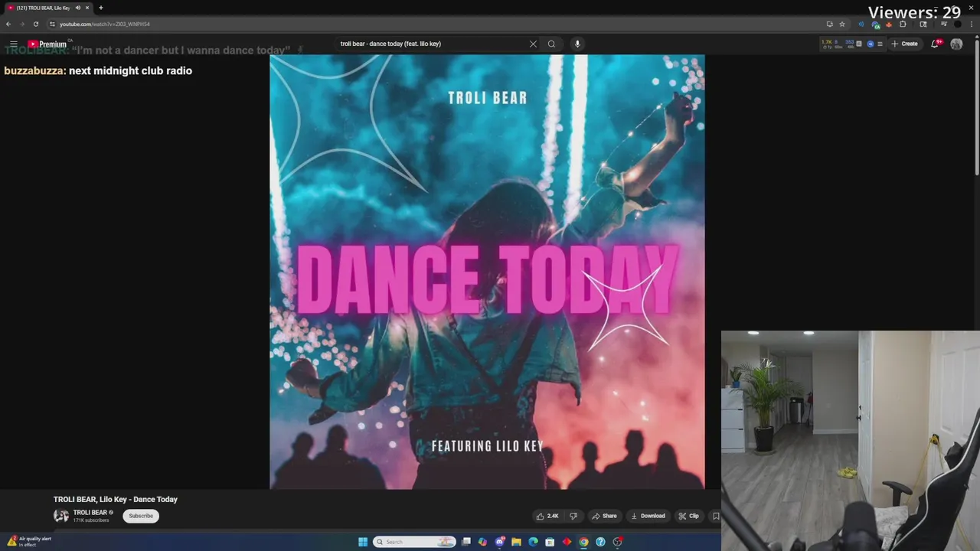980x551 pixels.
Task: Open Chrome media controls icon
Action: point(943,24)
